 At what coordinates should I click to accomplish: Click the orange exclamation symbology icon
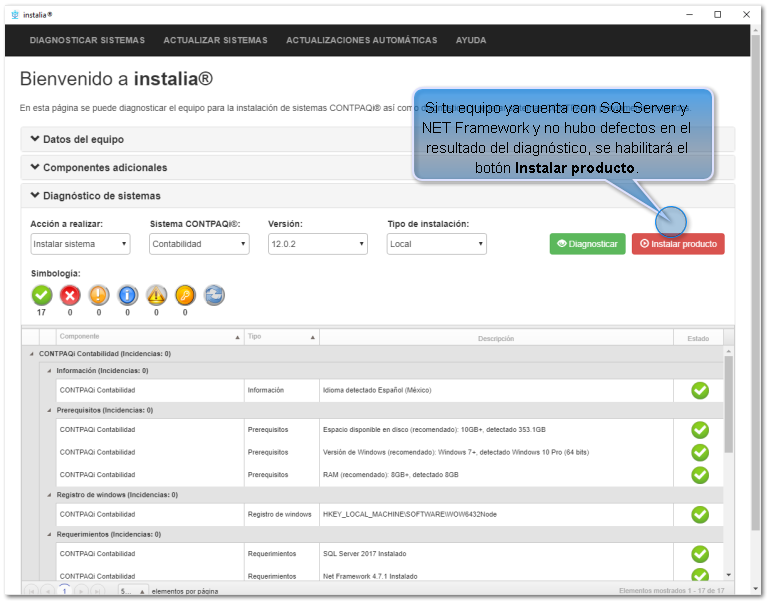99,295
